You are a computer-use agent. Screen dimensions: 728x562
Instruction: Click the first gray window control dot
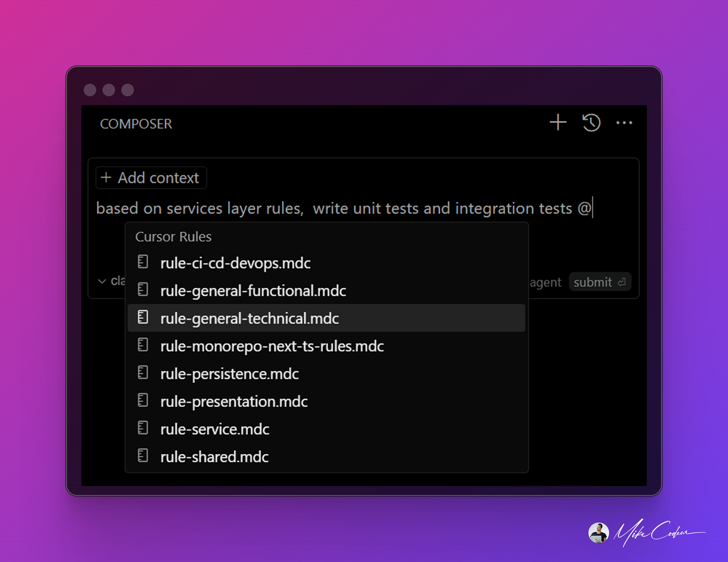coord(90,90)
